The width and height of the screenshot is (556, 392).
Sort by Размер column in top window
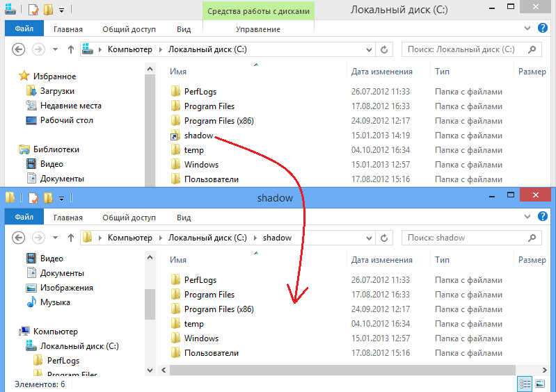coord(532,72)
